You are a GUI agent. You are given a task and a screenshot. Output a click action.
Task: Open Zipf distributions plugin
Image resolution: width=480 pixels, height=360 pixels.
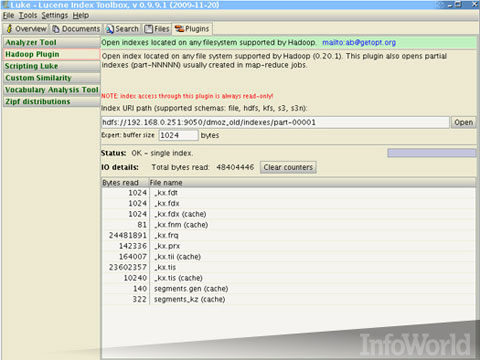click(x=51, y=102)
